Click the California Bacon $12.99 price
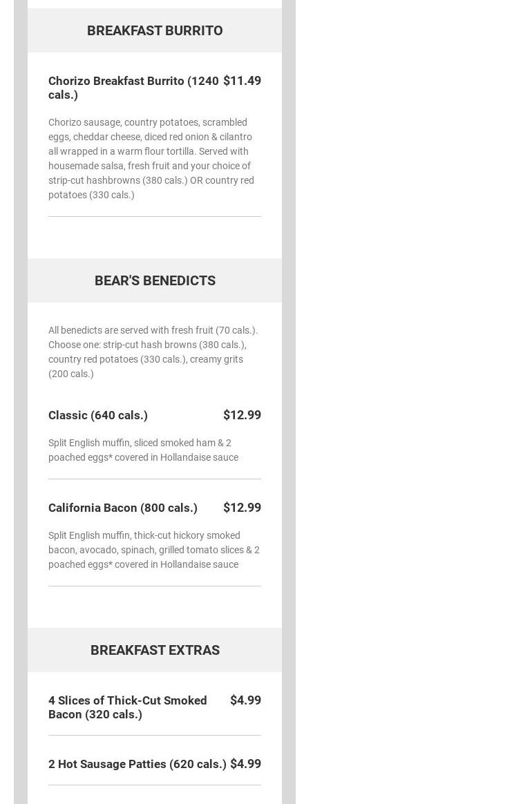 (242, 508)
